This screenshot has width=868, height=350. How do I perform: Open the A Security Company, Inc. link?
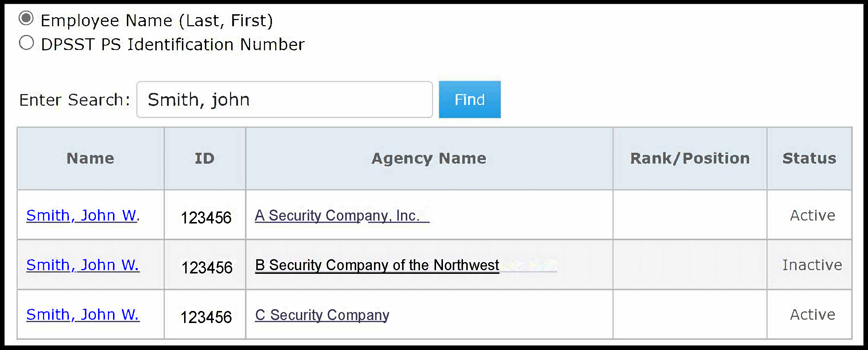(x=337, y=215)
